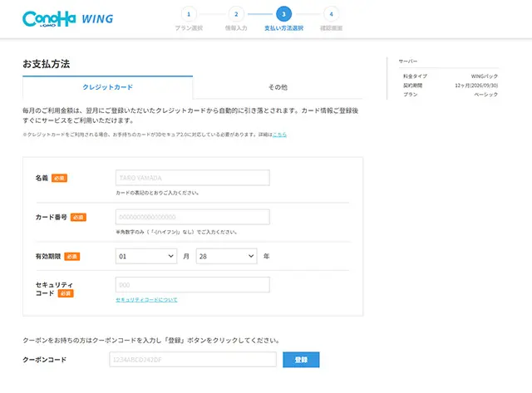Click the お支払方法 heading
Image resolution: width=532 pixels, height=393 pixels.
coord(47,63)
